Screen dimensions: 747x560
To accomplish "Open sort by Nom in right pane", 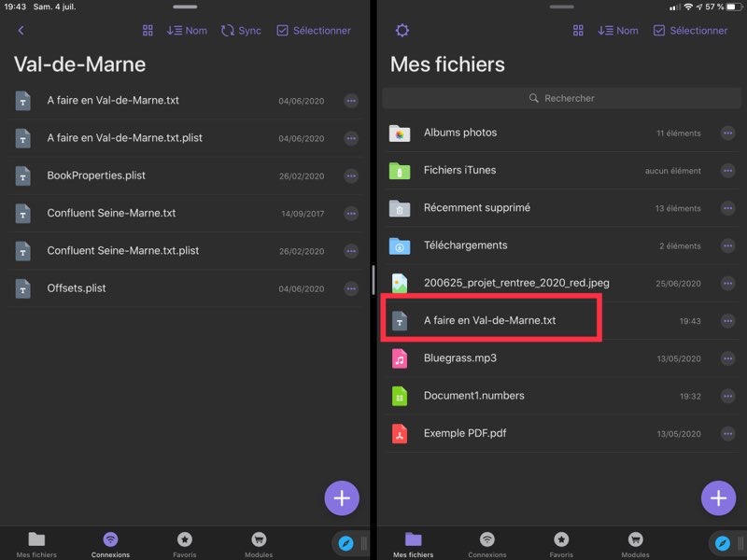I will (x=618, y=31).
